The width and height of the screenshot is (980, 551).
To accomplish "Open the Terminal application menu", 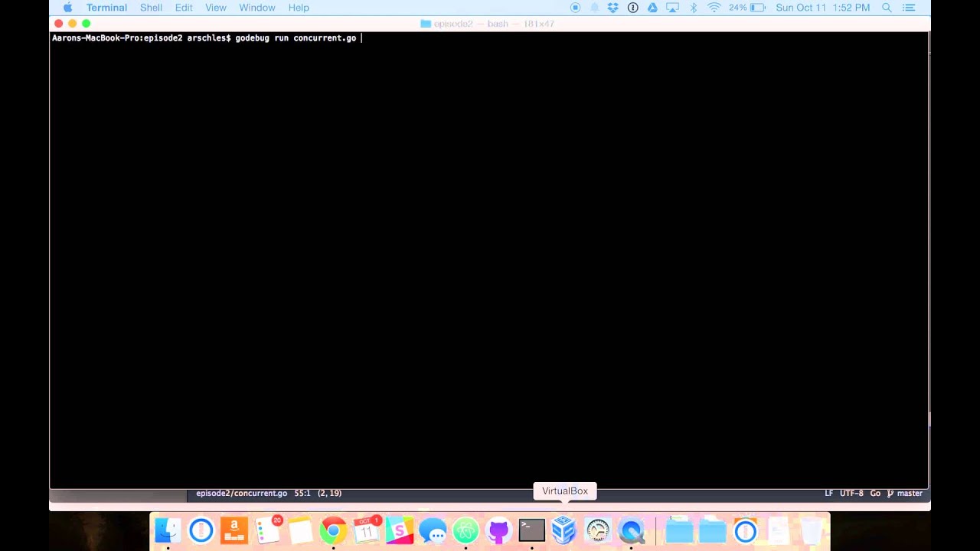I will coord(106,8).
